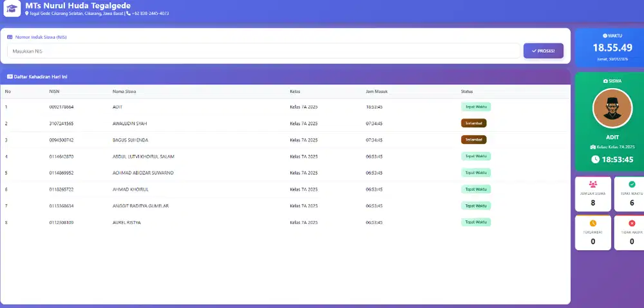644x308 pixels.
Task: Click the MTs Nurul Huda Tegalgede title
Action: click(x=78, y=6)
